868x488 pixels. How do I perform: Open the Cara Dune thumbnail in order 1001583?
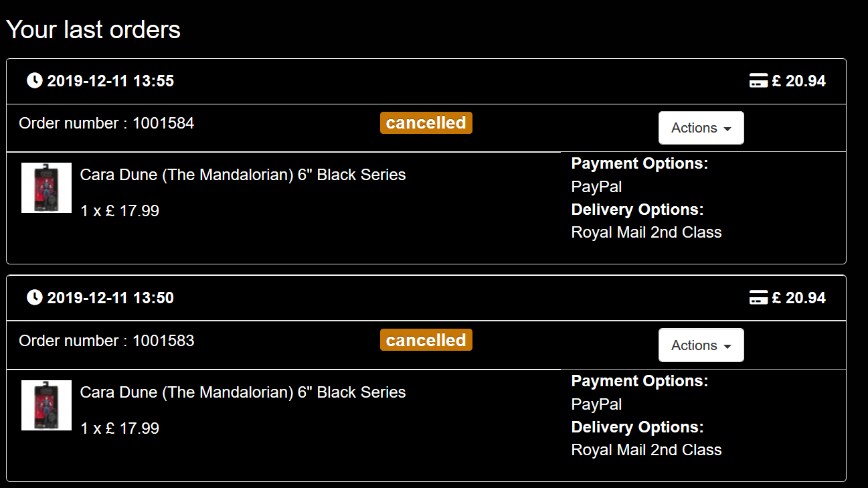pos(46,405)
